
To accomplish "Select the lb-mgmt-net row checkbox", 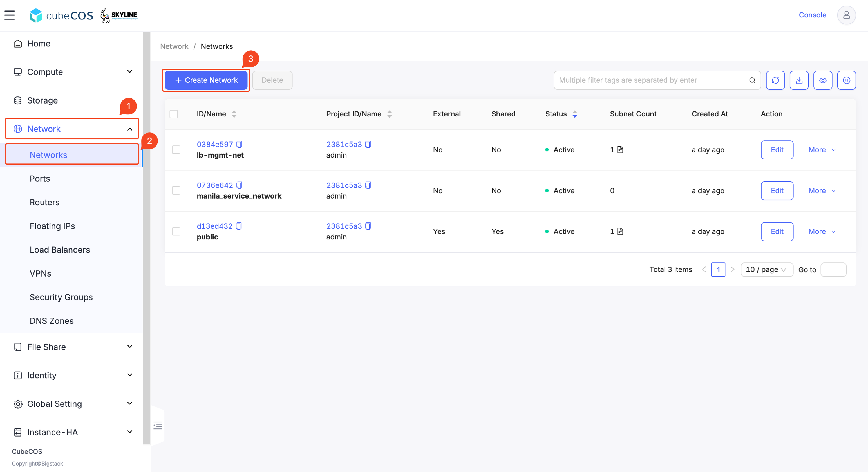I will click(176, 149).
